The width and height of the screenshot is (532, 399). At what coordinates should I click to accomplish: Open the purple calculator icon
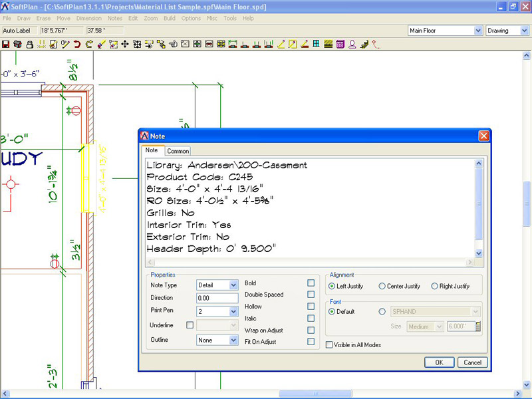point(340,44)
